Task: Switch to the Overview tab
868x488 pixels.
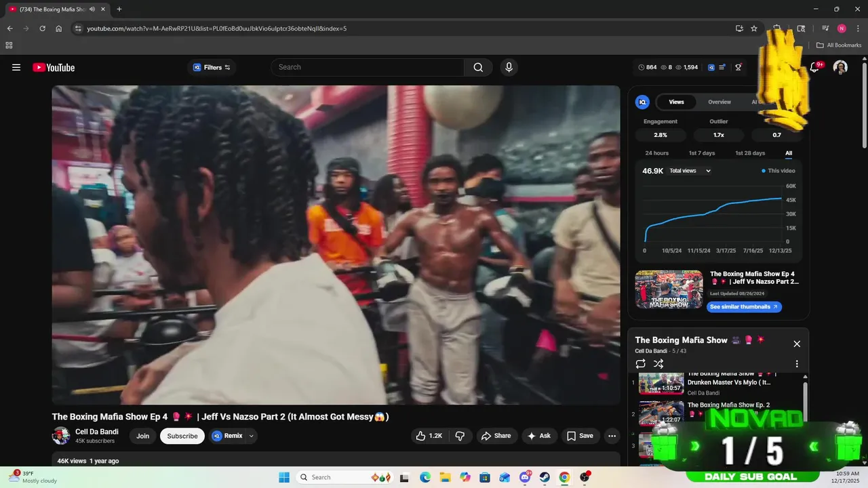Action: [719, 102]
